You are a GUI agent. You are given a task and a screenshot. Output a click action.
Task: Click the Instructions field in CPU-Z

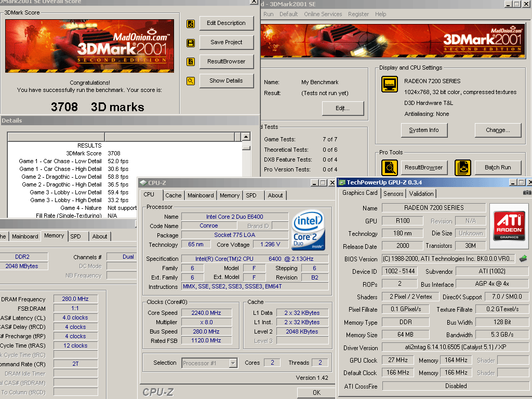point(255,286)
